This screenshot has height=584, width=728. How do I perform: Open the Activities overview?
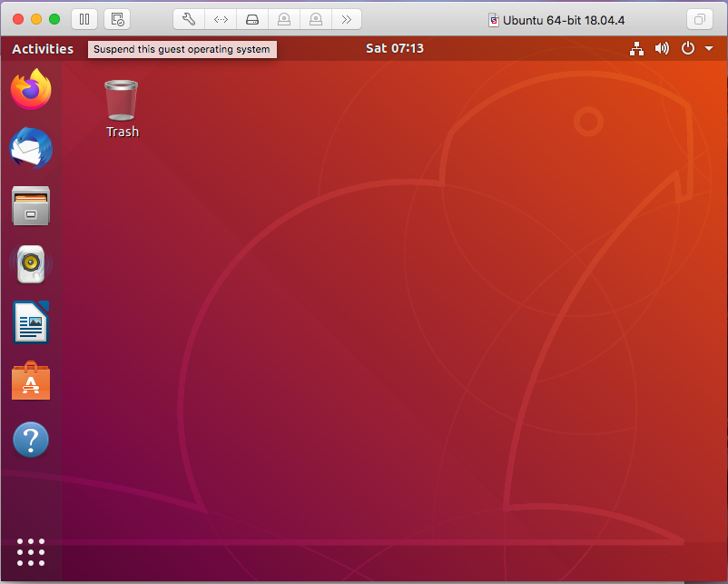43,49
